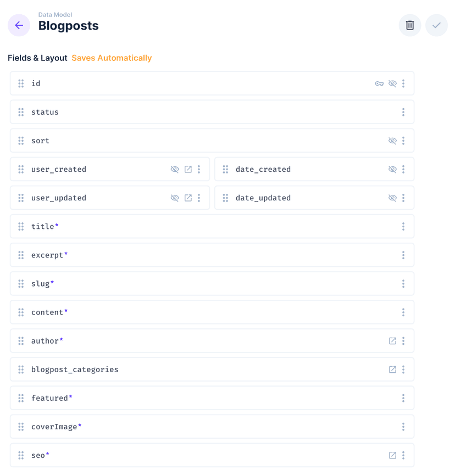
Task: Click the primary key icon on id field
Action: [x=380, y=83]
